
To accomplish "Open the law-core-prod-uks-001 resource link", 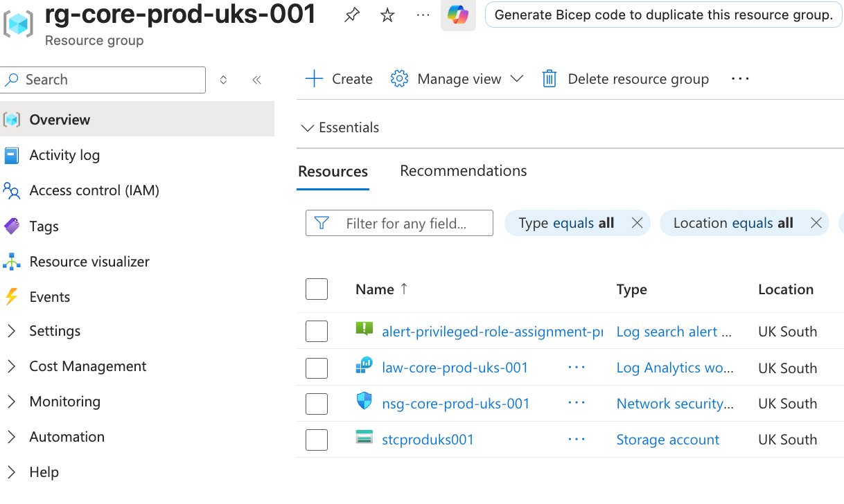I will tap(455, 368).
